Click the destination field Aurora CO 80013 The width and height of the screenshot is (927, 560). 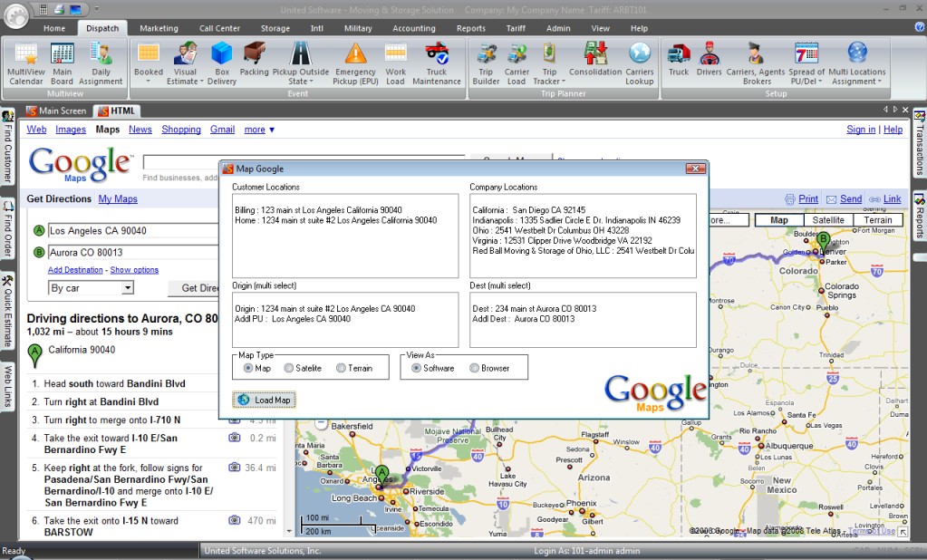[x=133, y=253]
